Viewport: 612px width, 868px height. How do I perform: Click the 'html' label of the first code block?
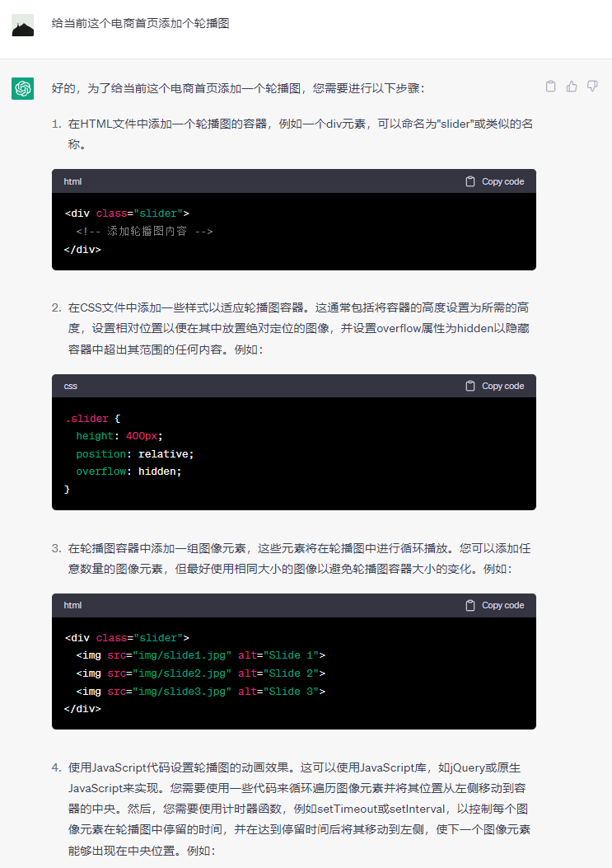[72, 181]
